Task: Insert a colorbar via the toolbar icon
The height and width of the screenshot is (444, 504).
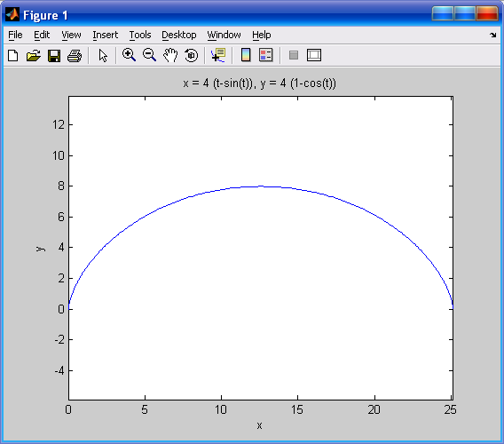Action: pyautogui.click(x=246, y=55)
